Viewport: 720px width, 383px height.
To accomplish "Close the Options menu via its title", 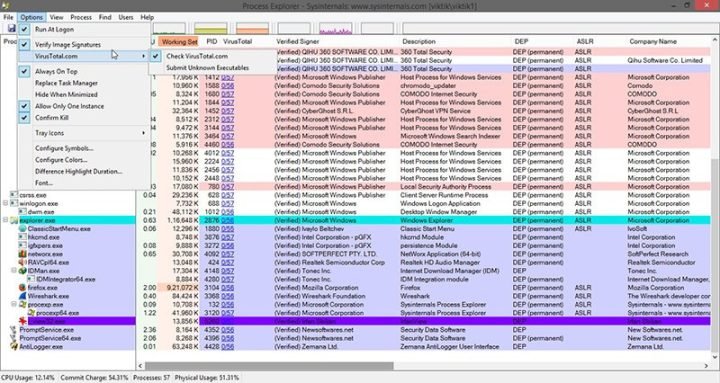I will (x=31, y=17).
